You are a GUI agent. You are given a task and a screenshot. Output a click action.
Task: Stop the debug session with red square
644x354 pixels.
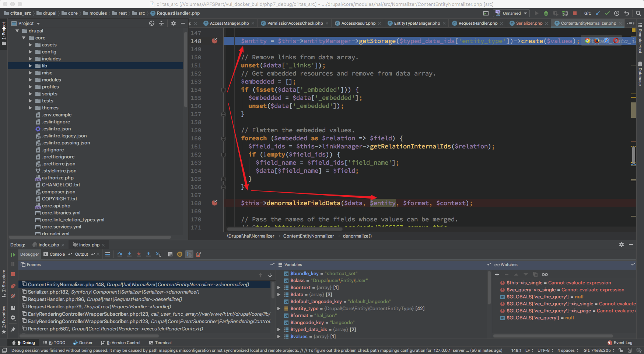[x=13, y=274]
